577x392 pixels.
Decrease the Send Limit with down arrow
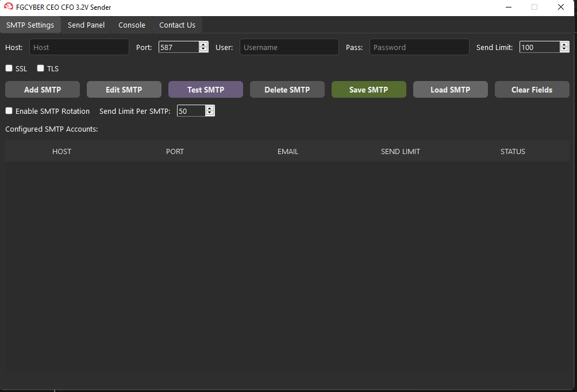564,50
